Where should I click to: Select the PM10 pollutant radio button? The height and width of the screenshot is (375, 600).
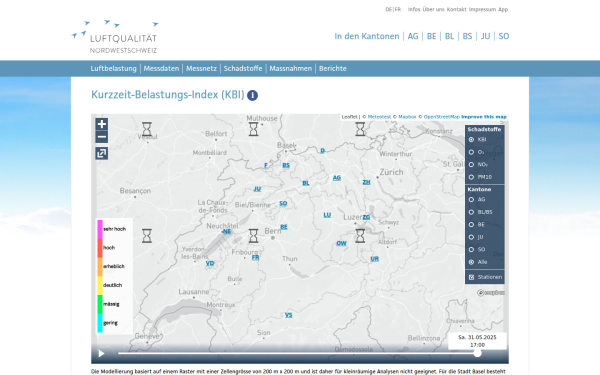[x=471, y=177]
